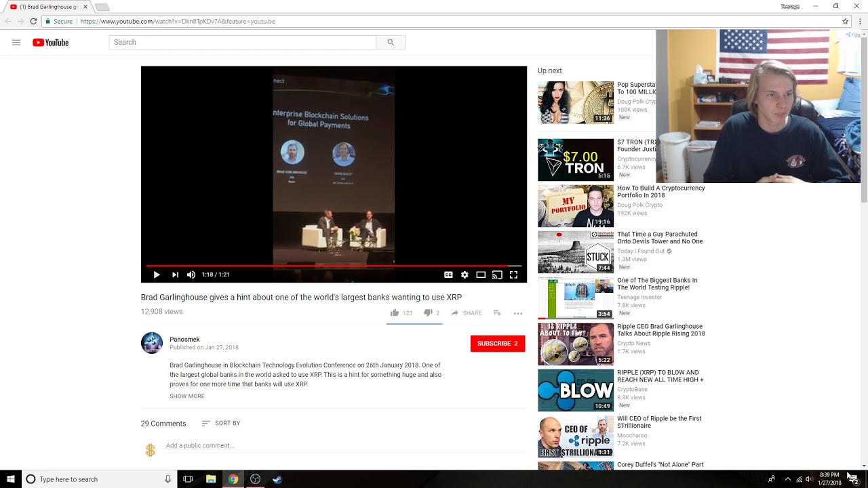Click the Add a public comment field
The height and width of the screenshot is (488, 868).
click(x=346, y=446)
